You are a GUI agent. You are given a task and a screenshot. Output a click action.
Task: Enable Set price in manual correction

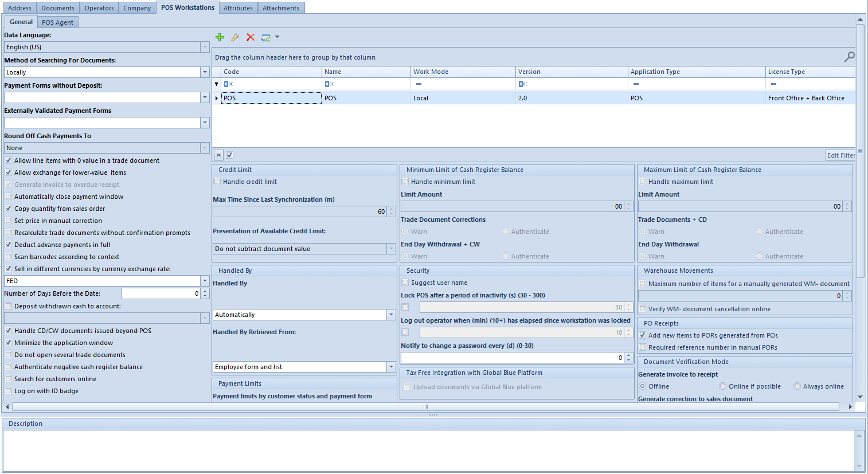pyautogui.click(x=9, y=221)
